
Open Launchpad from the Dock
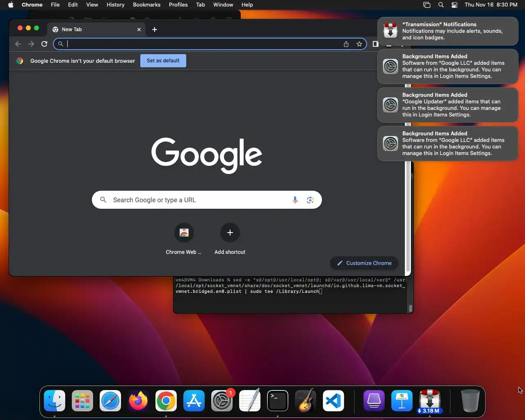click(x=82, y=401)
